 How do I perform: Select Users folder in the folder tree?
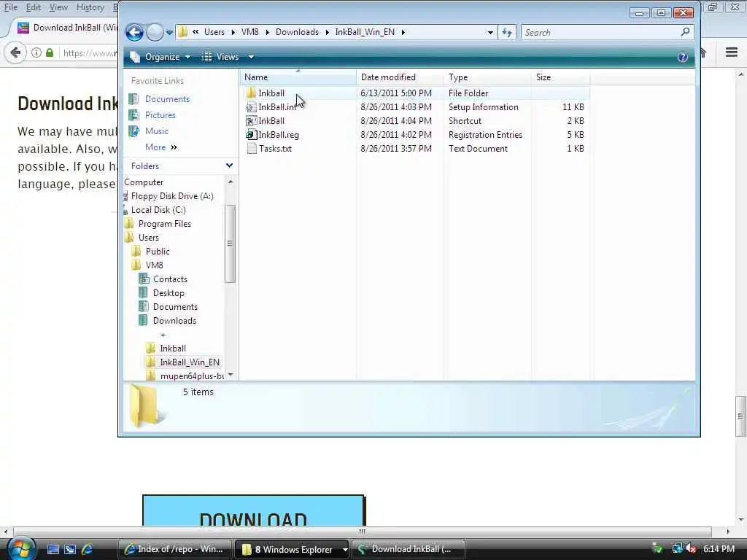(x=149, y=238)
